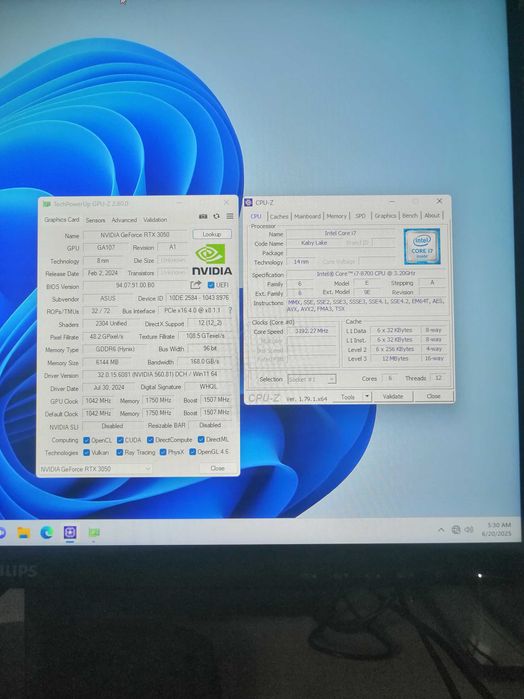
Task: Switch to the Mainboard tab in CPU-Z
Action: point(307,216)
